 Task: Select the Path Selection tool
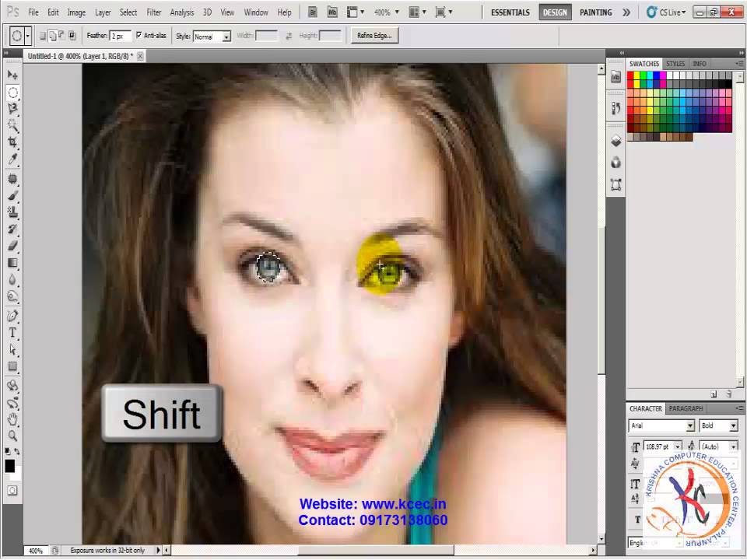click(13, 349)
